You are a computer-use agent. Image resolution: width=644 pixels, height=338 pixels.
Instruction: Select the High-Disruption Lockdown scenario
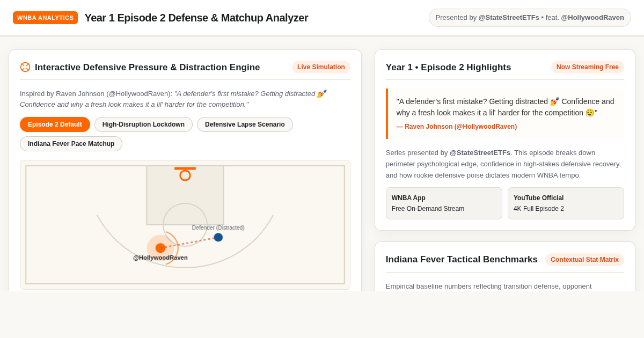143,124
